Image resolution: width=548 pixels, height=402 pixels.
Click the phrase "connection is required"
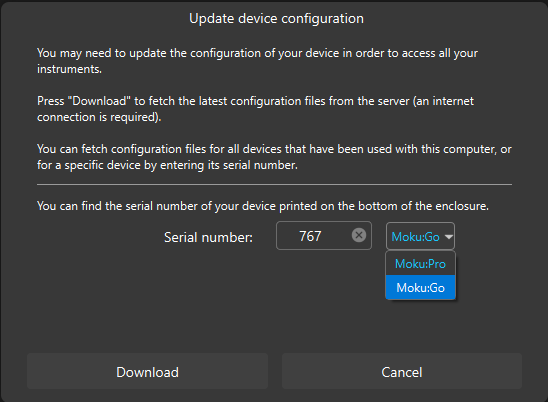tap(98, 117)
